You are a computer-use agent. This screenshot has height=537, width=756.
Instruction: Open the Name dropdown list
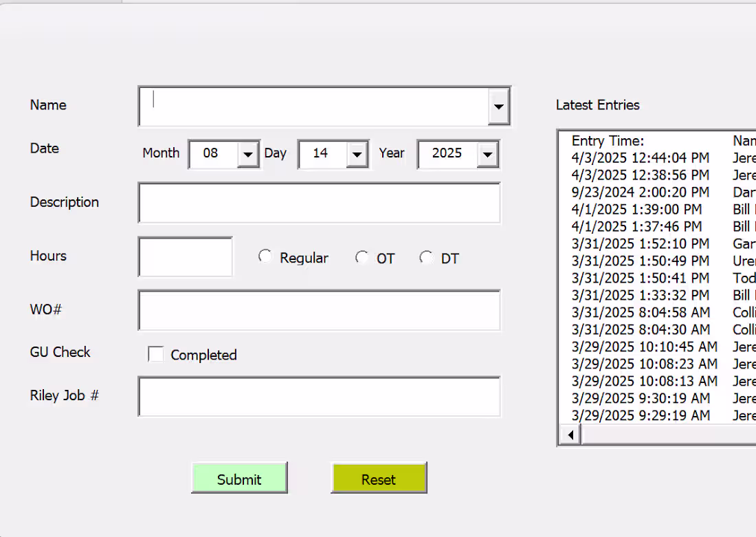coord(498,107)
